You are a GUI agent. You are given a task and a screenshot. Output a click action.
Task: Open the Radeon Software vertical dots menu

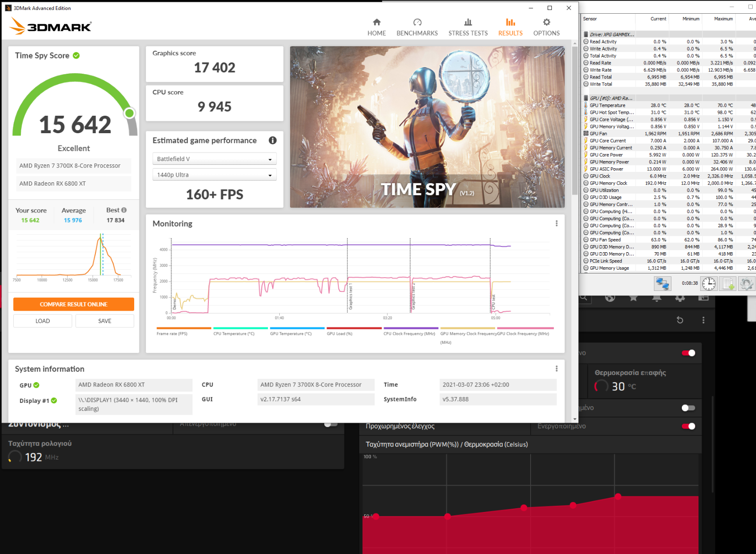click(704, 320)
